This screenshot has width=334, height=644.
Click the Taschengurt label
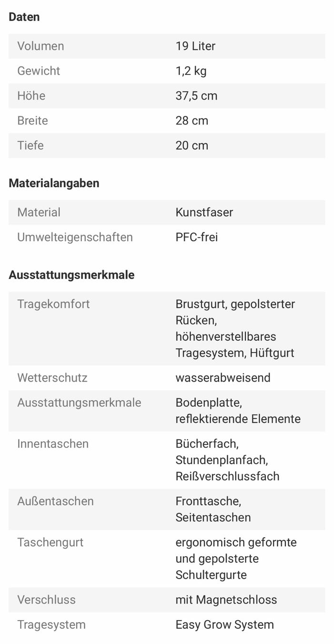tap(50, 542)
